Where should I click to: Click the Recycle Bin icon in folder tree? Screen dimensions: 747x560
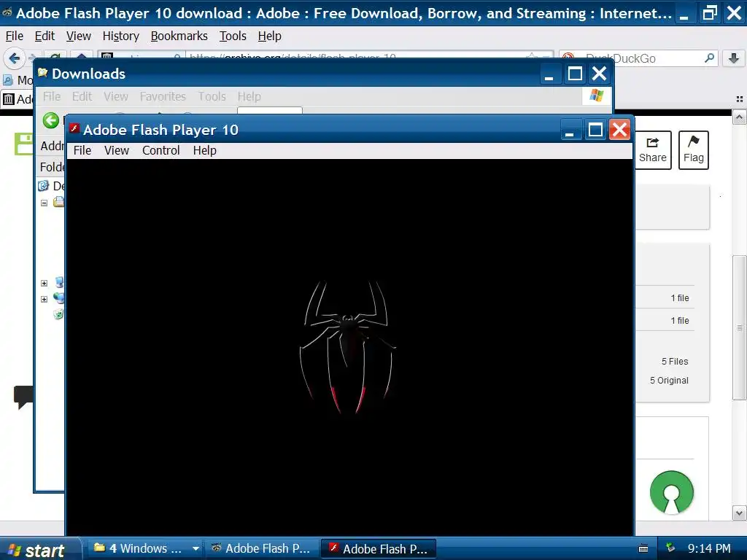(x=58, y=314)
